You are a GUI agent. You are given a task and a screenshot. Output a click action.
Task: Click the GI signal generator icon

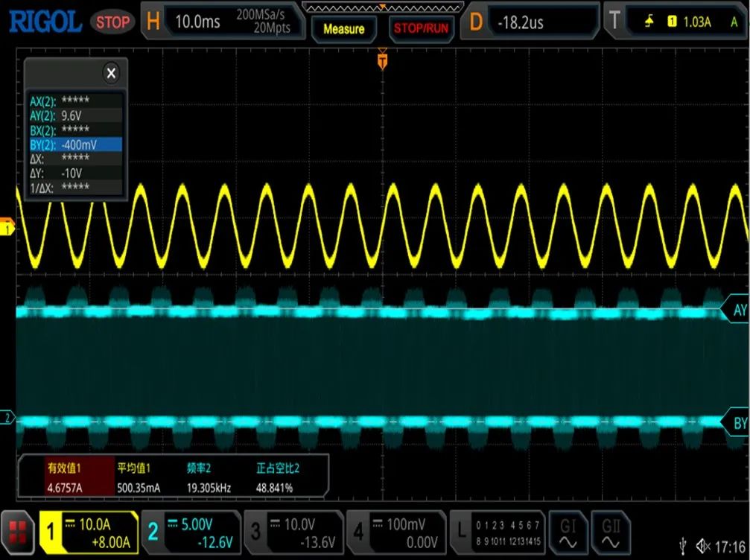[x=567, y=531]
